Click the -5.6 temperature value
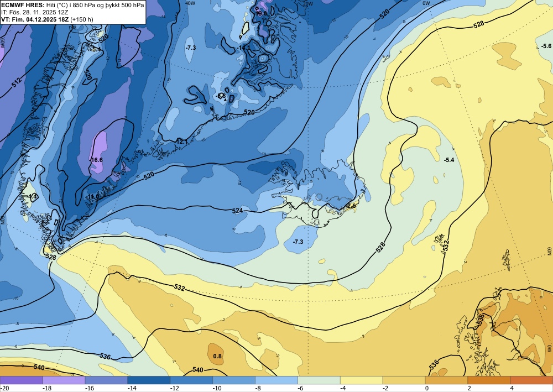The image size is (553, 392). [x=546, y=46]
